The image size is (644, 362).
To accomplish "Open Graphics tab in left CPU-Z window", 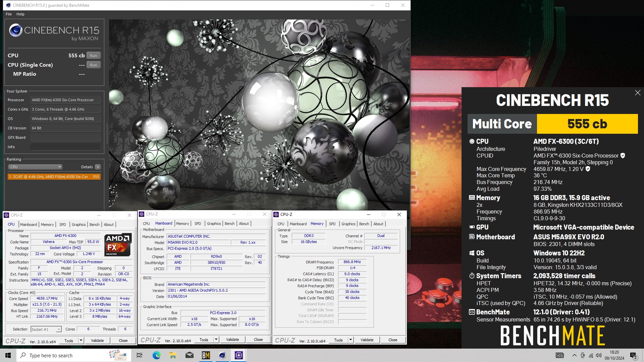I will pos(79,225).
